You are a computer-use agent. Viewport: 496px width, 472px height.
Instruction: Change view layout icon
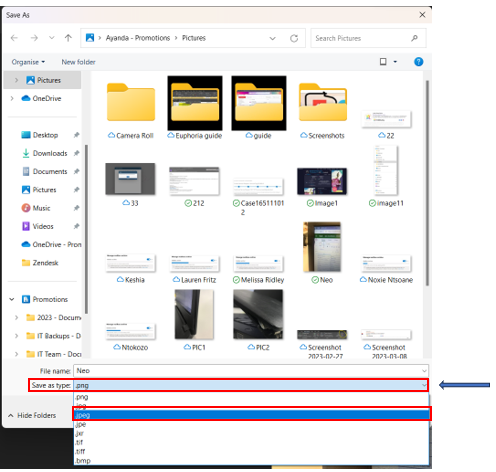pyautogui.click(x=383, y=62)
